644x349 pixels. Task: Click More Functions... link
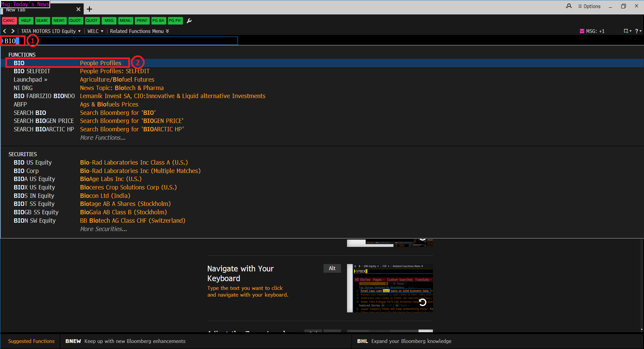tap(103, 138)
